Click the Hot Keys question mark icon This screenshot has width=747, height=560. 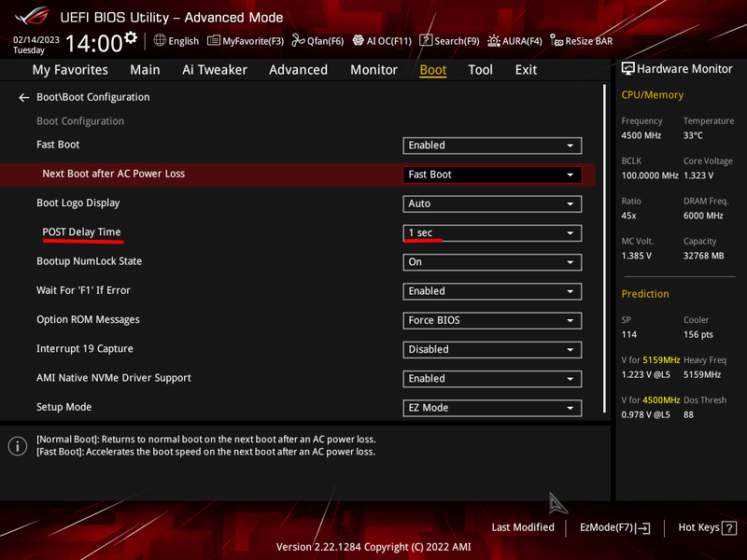tap(729, 527)
